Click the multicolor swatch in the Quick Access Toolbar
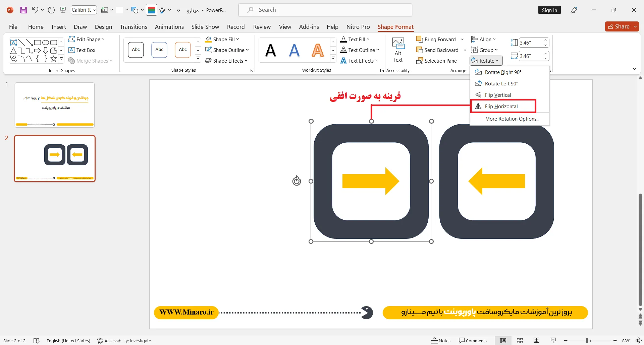Screen dimensions: 644x345 pyautogui.click(x=152, y=10)
